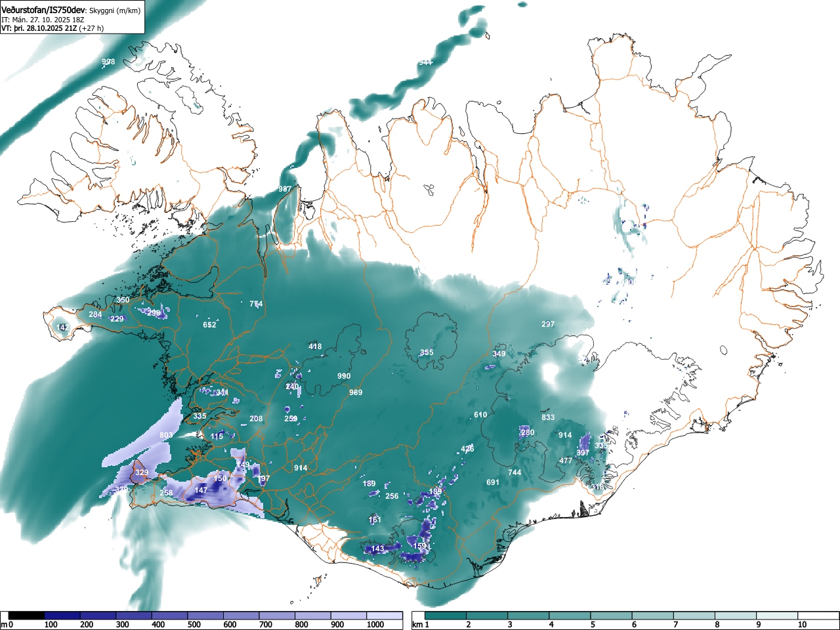The width and height of the screenshot is (840, 630).
Task: Click the visibility value 744 on map
Action: click(514, 472)
